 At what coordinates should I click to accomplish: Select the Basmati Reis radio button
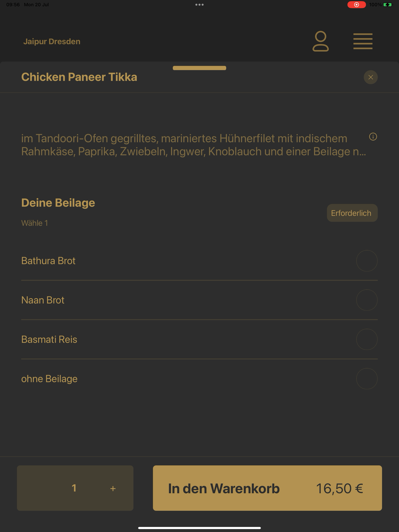(367, 339)
